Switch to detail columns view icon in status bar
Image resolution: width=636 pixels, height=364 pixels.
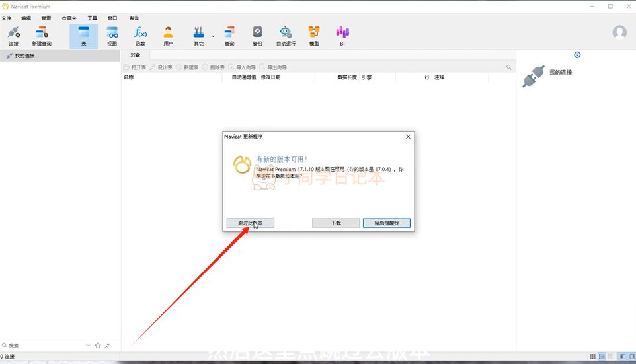click(592, 356)
